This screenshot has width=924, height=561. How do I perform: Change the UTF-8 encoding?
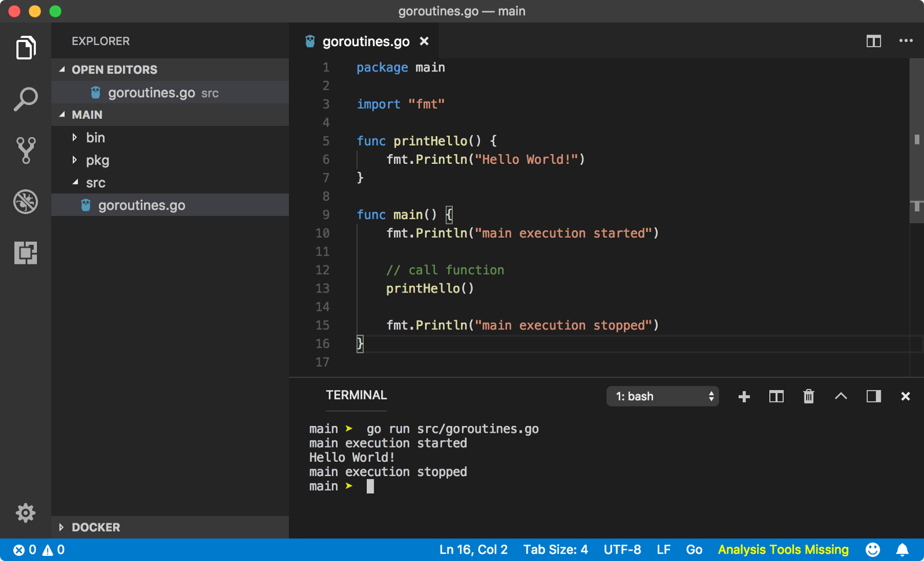click(622, 550)
